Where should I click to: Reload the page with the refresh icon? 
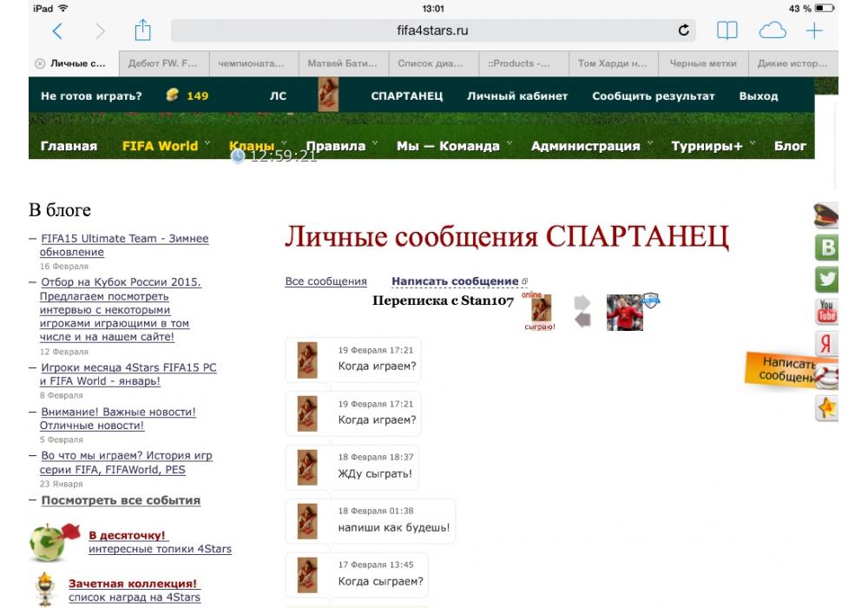[x=684, y=31]
